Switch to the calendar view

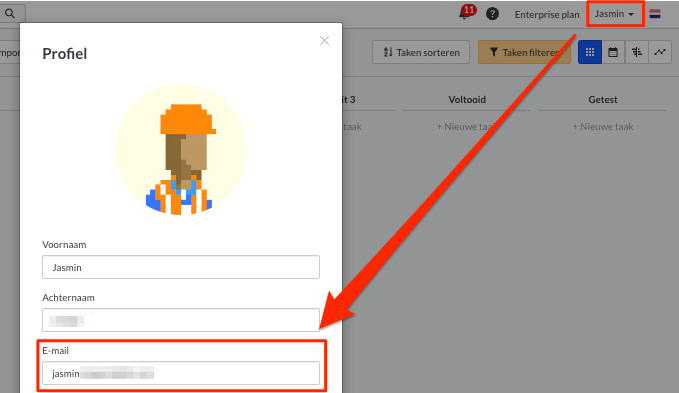click(613, 52)
